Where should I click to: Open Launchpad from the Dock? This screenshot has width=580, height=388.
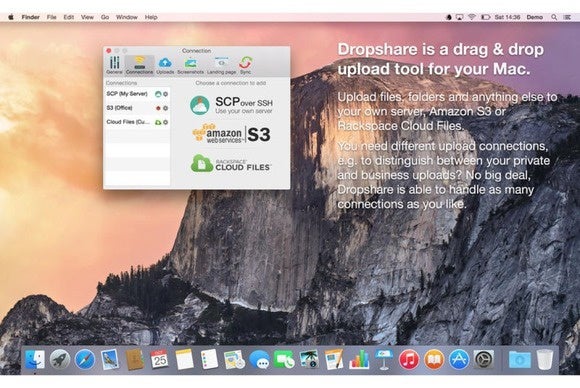(x=60, y=360)
